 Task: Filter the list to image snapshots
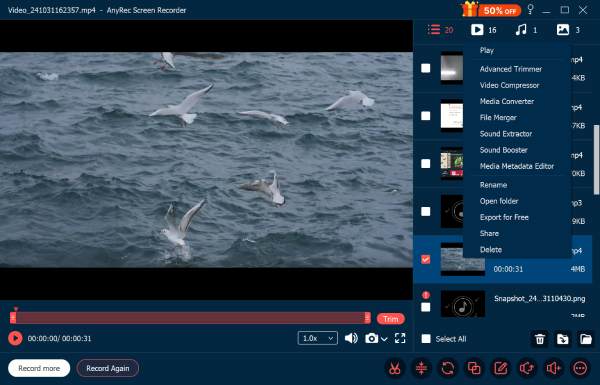(568, 30)
